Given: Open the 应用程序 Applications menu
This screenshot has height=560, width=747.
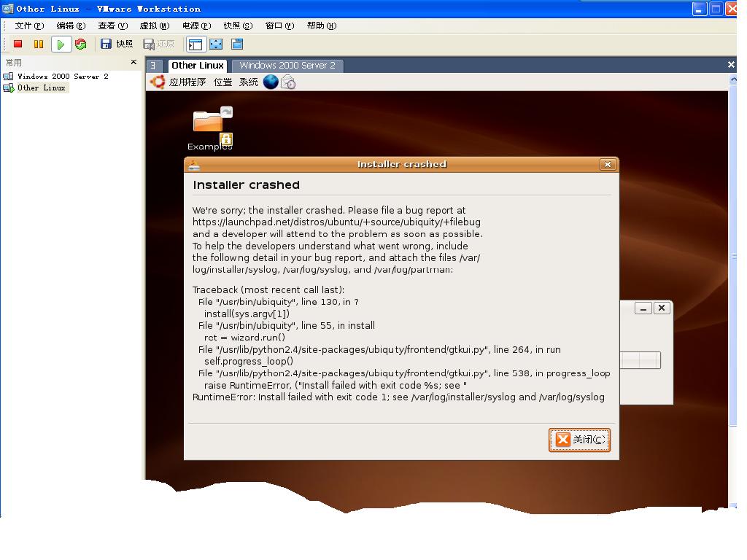Looking at the screenshot, I should [187, 82].
